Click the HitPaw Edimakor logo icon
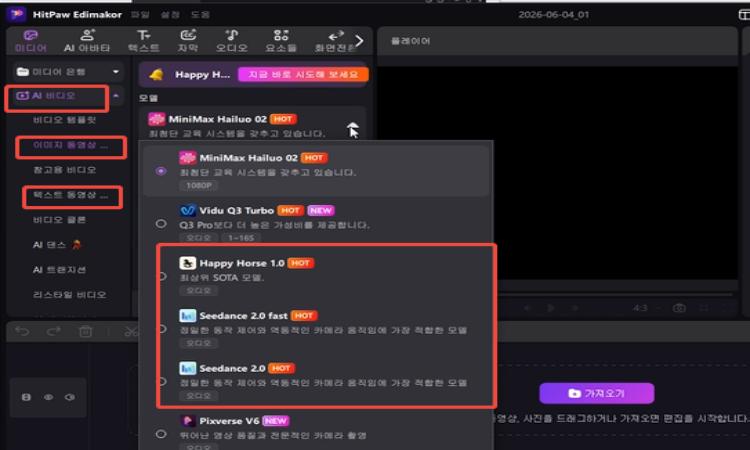This screenshot has height=450, width=750. (17, 14)
